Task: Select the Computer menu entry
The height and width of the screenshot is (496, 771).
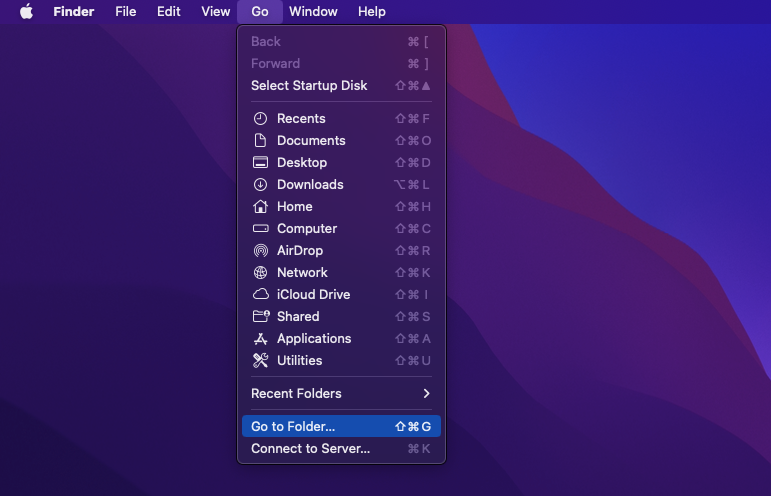Action: (x=306, y=229)
